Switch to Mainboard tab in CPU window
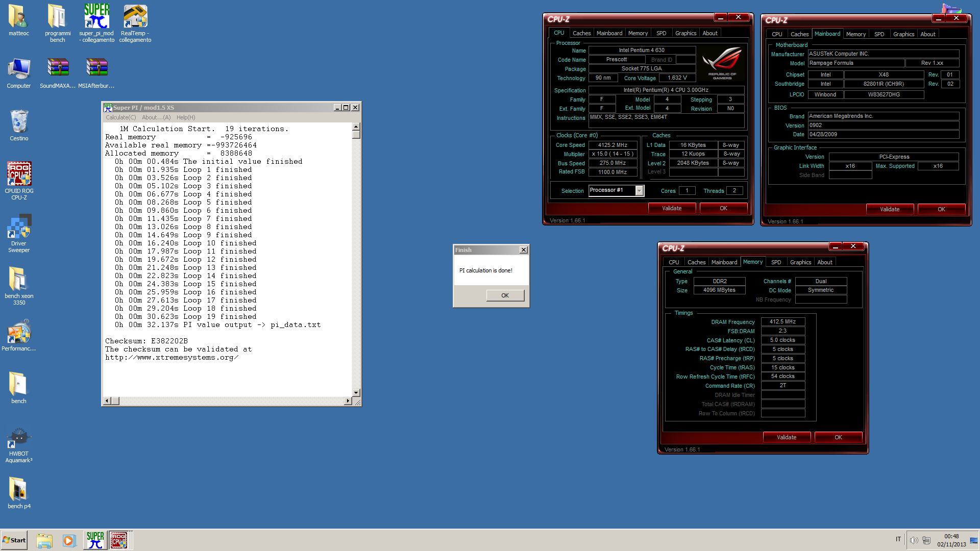The height and width of the screenshot is (551, 980). pyautogui.click(x=609, y=33)
